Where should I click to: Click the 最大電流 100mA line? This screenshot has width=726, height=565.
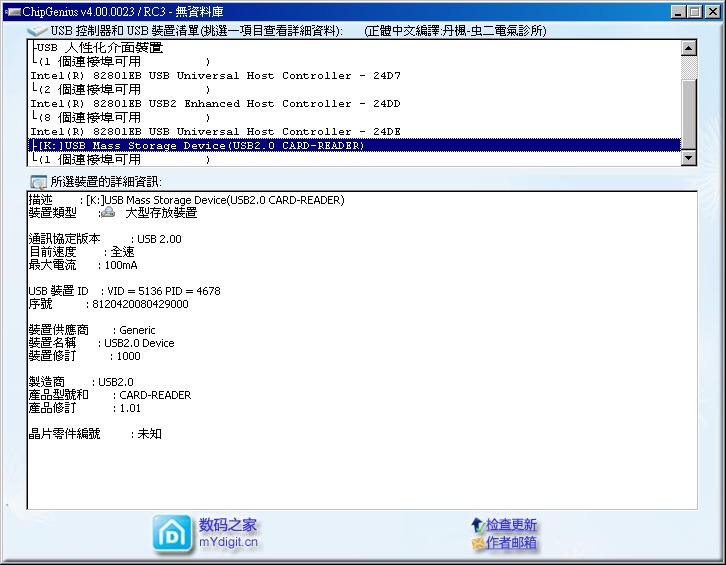[x=83, y=265]
